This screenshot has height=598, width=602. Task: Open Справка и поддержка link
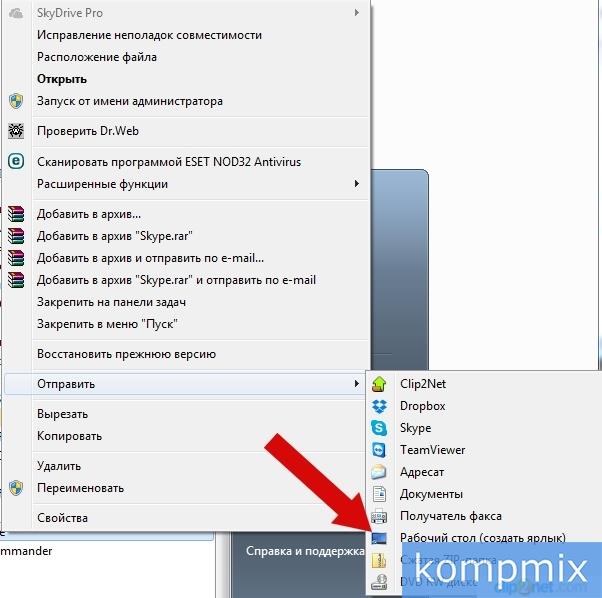tap(305, 551)
